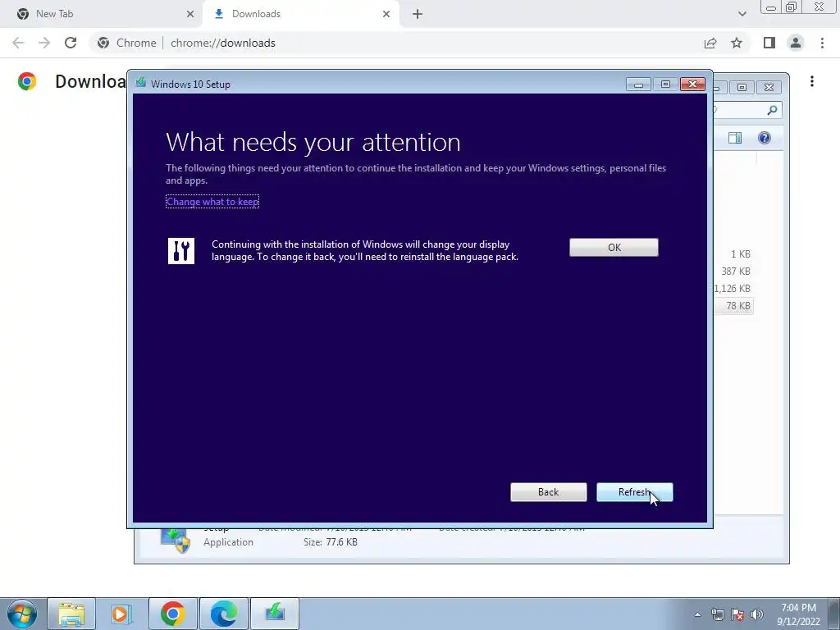Screen dimensions: 840x630
Task: Maximize the background Explorer window
Action: [x=742, y=87]
